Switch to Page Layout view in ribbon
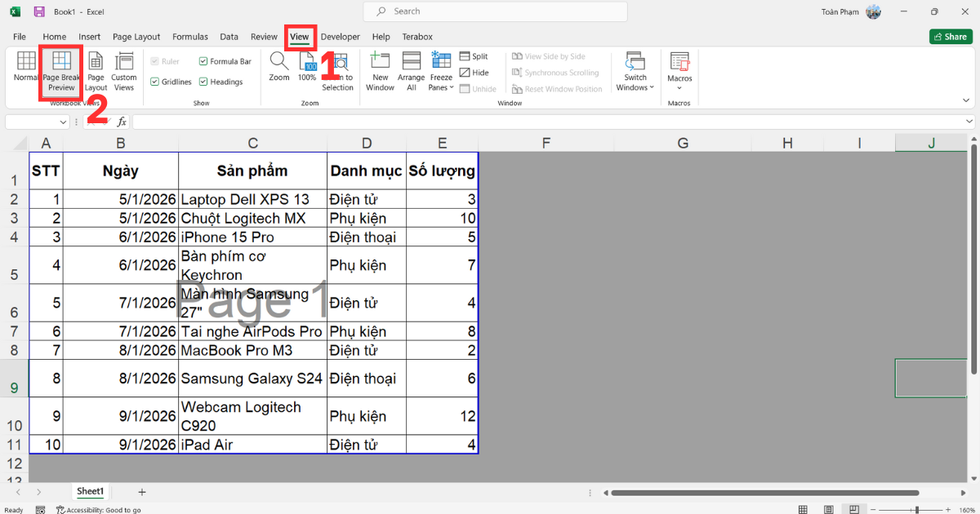The height and width of the screenshot is (514, 980). tap(96, 72)
